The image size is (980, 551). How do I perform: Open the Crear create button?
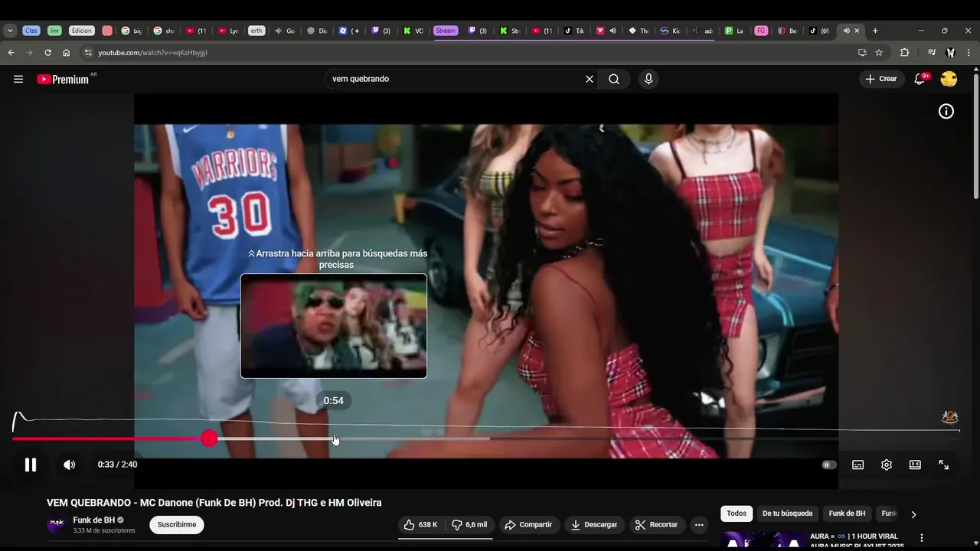coord(881,79)
